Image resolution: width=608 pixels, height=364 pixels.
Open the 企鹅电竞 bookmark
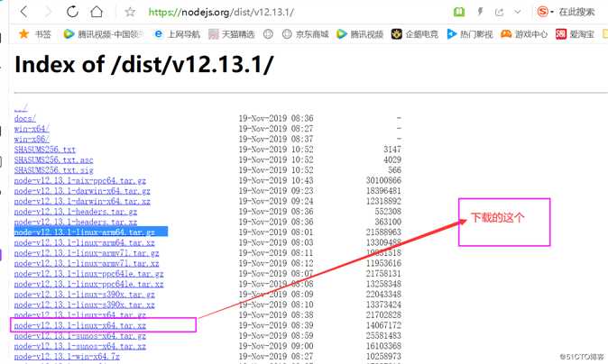[415, 34]
